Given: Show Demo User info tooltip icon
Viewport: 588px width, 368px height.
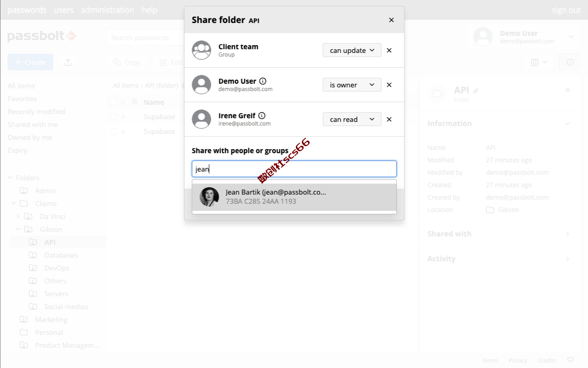Looking at the screenshot, I should coord(263,81).
